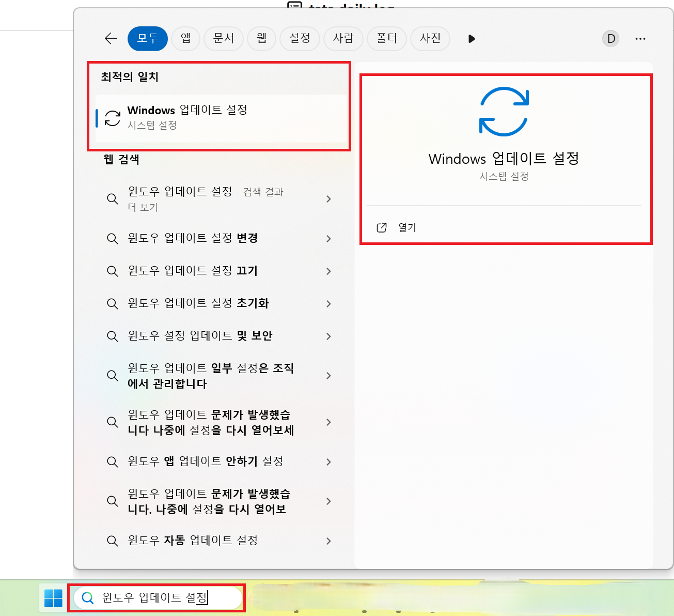The height and width of the screenshot is (616, 674).
Task: Switch to the 사진 filter tab
Action: pos(430,38)
